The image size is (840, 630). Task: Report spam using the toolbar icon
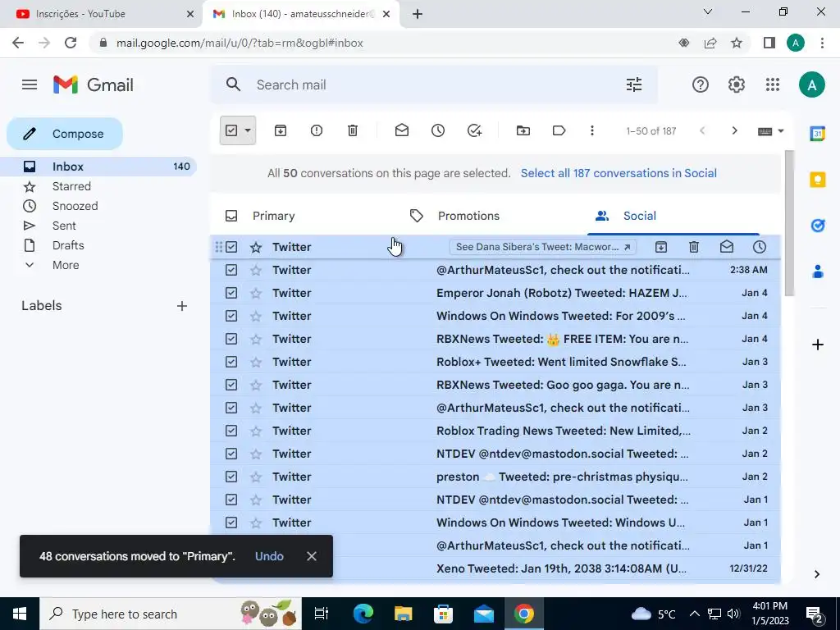pyautogui.click(x=317, y=130)
